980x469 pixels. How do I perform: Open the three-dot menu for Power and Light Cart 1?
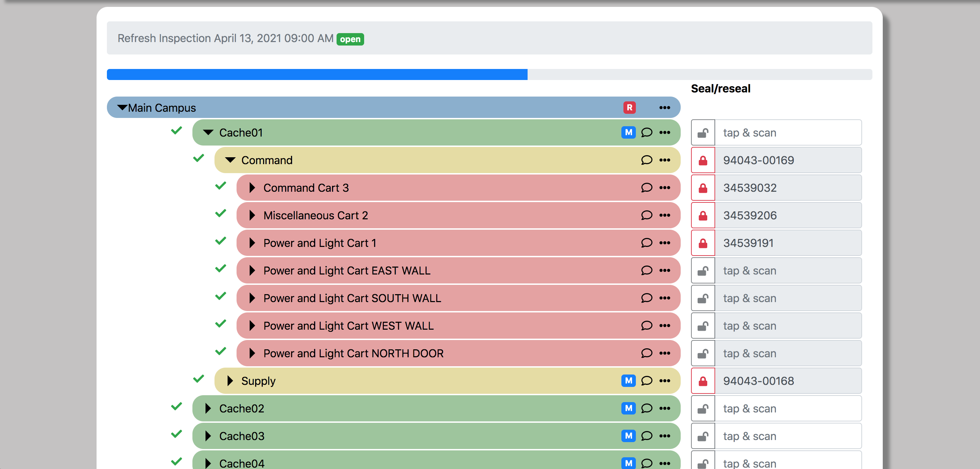(664, 243)
